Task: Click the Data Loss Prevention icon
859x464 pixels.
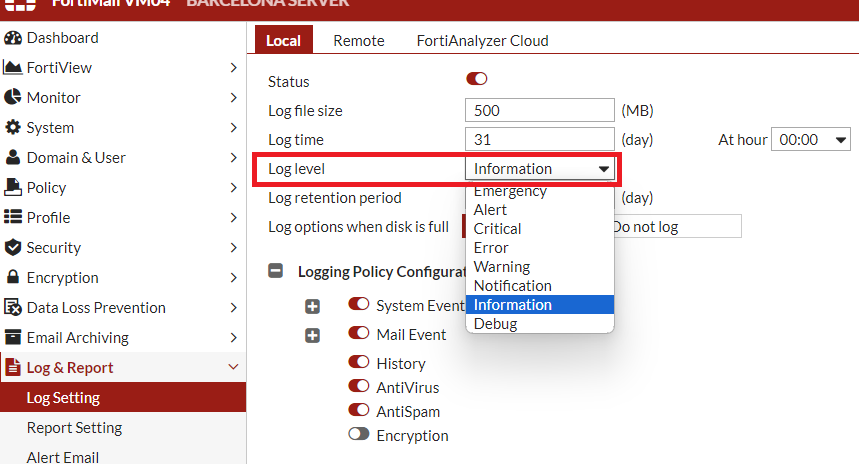Action: click(13, 308)
